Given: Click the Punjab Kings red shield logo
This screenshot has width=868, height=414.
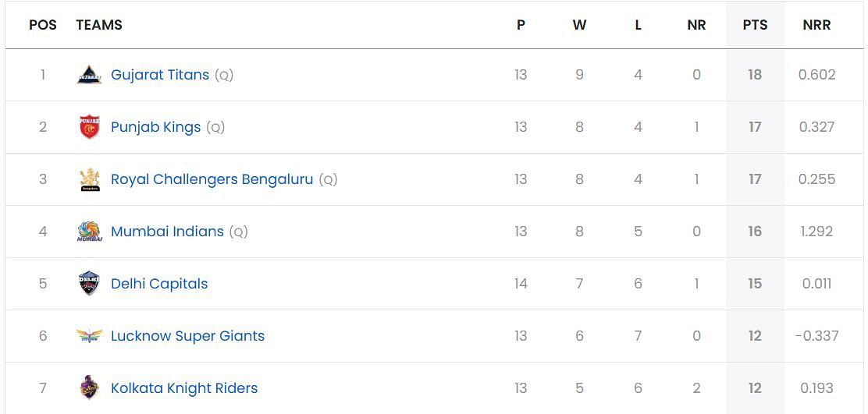Looking at the screenshot, I should pyautogui.click(x=89, y=127).
